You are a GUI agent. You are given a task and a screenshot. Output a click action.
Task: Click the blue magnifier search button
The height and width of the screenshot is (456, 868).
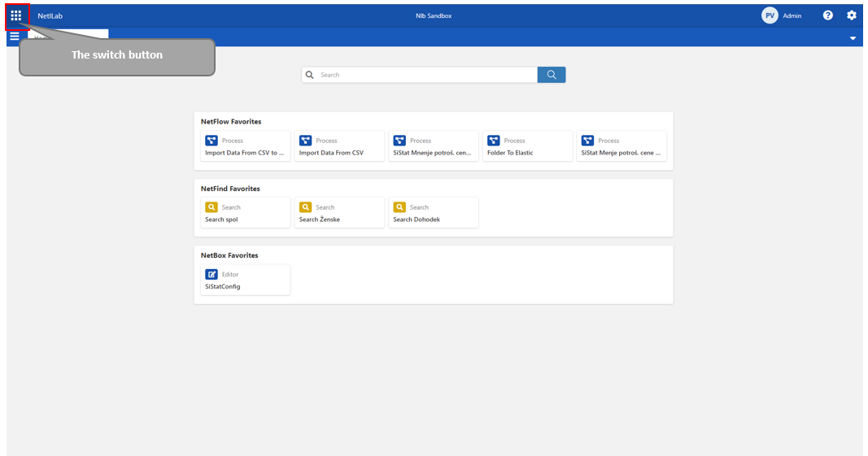click(551, 75)
